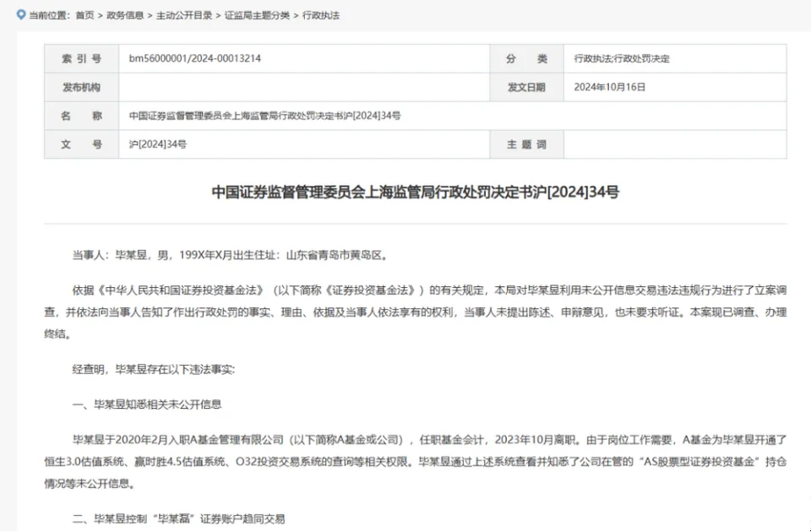The height and width of the screenshot is (532, 811).
Task: Select the 发文日期 table header cell
Action: [525, 87]
